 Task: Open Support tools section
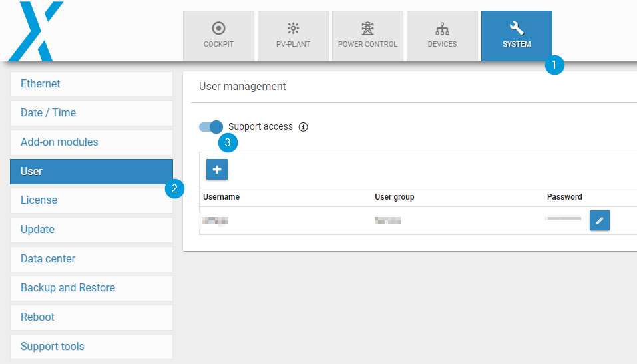point(91,347)
